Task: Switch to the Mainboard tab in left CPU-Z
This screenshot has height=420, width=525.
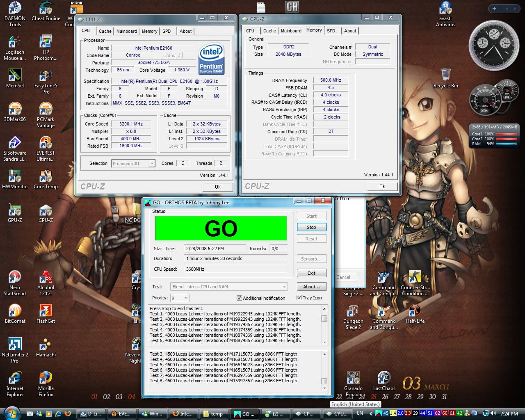Action: [126, 31]
